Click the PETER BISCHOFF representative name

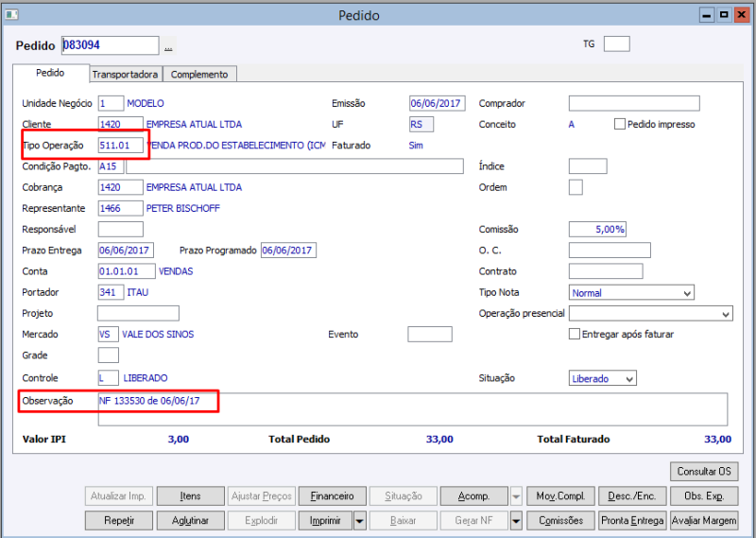(183, 208)
